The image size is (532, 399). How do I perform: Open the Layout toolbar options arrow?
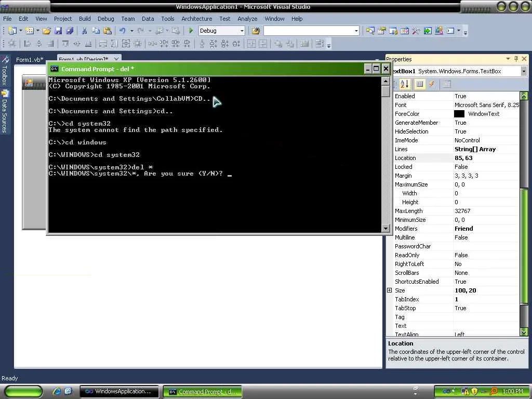329,44
